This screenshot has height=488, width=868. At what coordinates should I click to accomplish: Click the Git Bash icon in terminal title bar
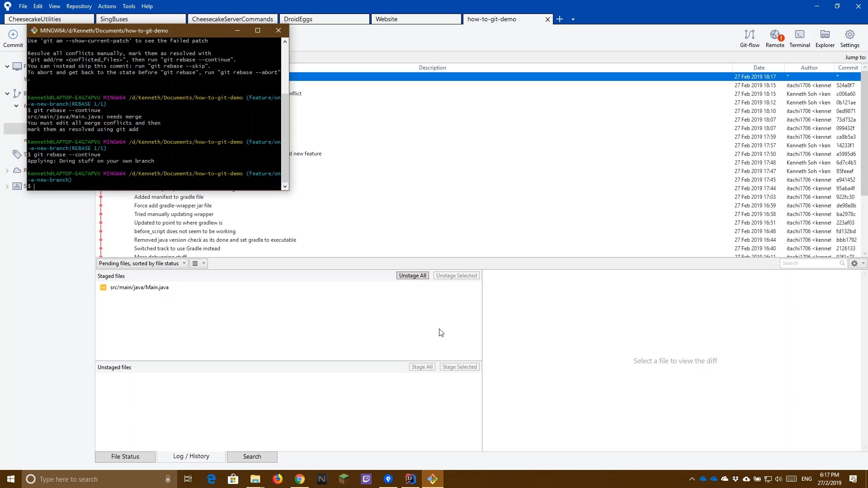pyautogui.click(x=34, y=30)
